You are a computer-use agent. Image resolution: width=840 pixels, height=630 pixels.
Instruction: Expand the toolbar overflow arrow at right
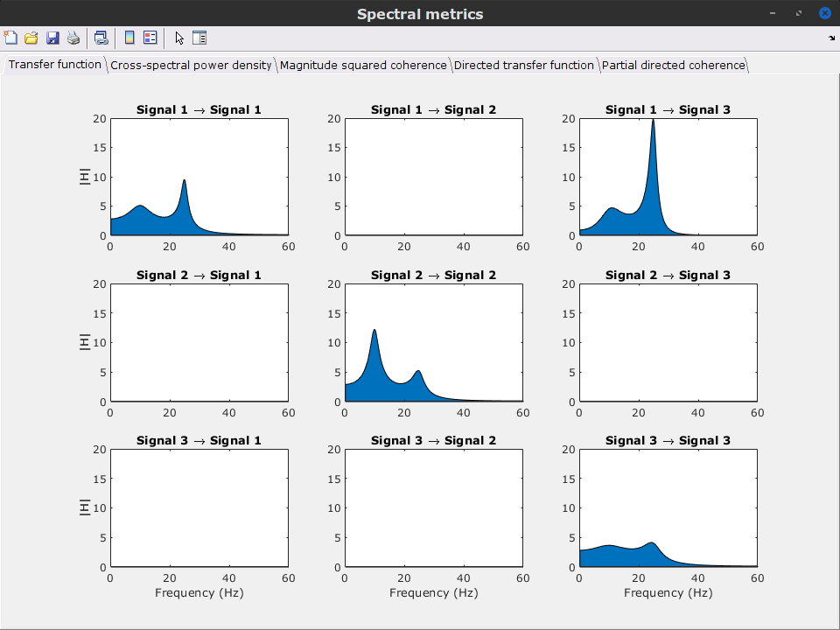coord(830,38)
